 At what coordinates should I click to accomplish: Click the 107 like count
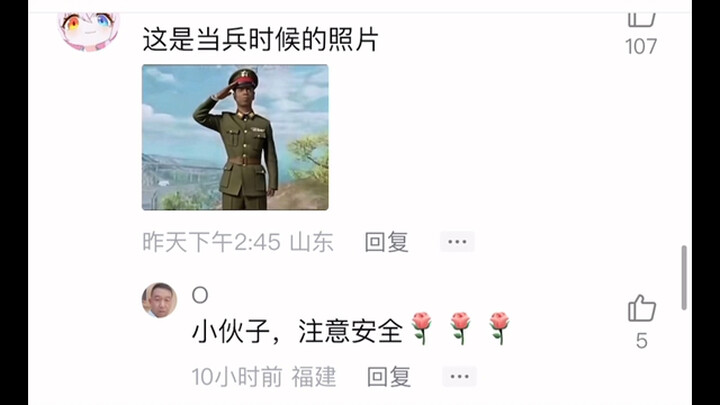tap(641, 46)
